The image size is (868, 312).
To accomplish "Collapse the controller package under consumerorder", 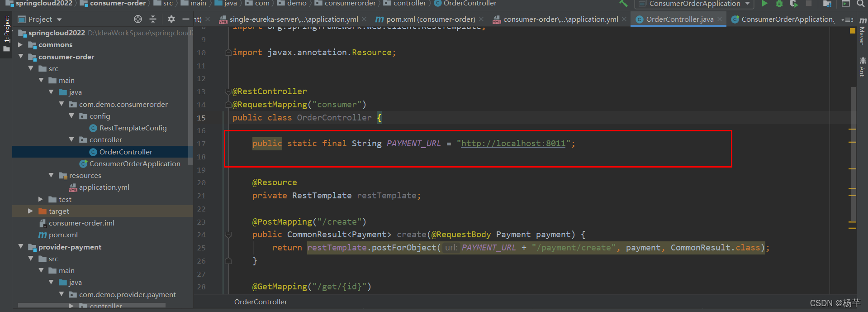I will coord(71,139).
